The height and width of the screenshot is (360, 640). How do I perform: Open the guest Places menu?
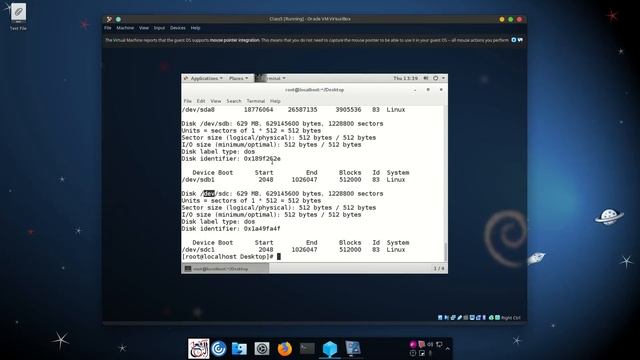(x=238, y=78)
